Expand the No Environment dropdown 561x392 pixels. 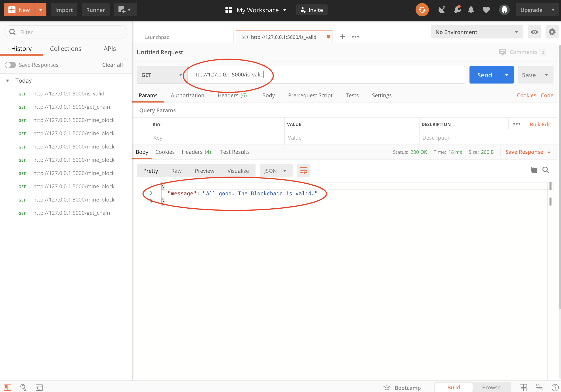tap(477, 32)
